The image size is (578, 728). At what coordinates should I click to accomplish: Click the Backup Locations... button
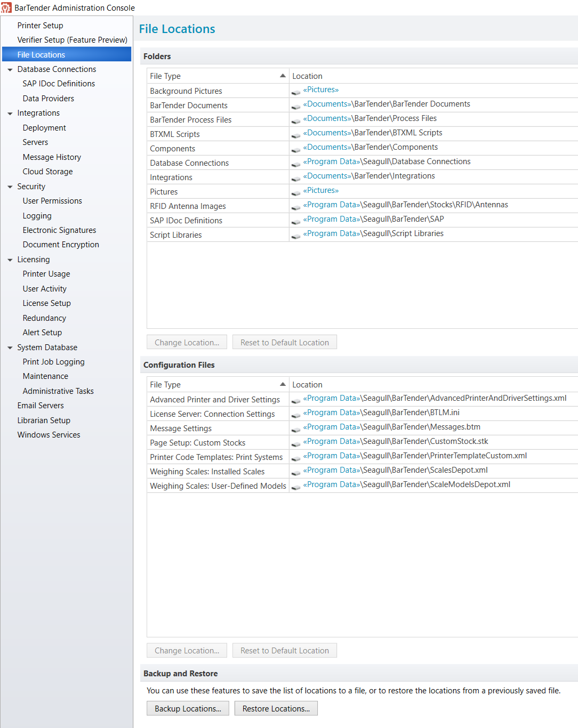tap(188, 708)
